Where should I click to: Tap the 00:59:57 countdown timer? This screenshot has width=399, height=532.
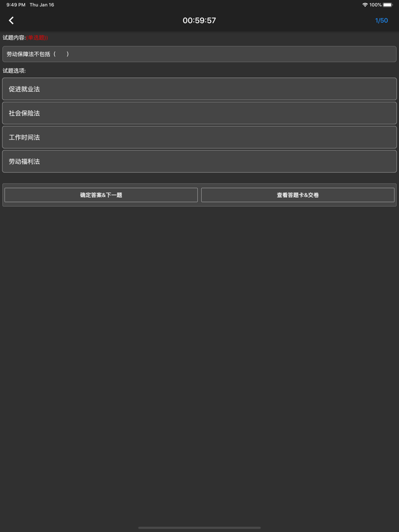[x=199, y=21]
